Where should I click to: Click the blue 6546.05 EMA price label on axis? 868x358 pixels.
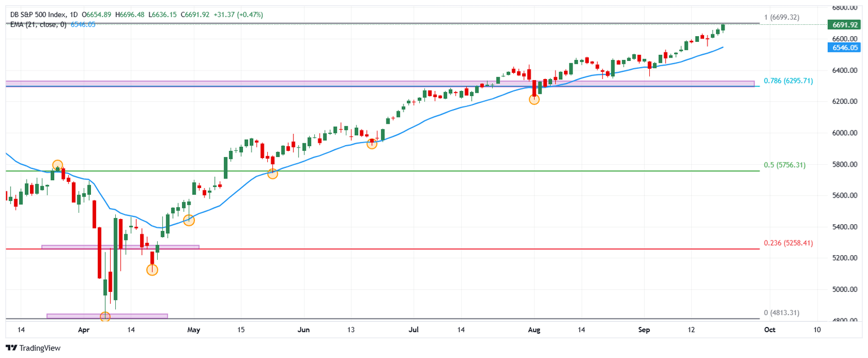click(843, 48)
